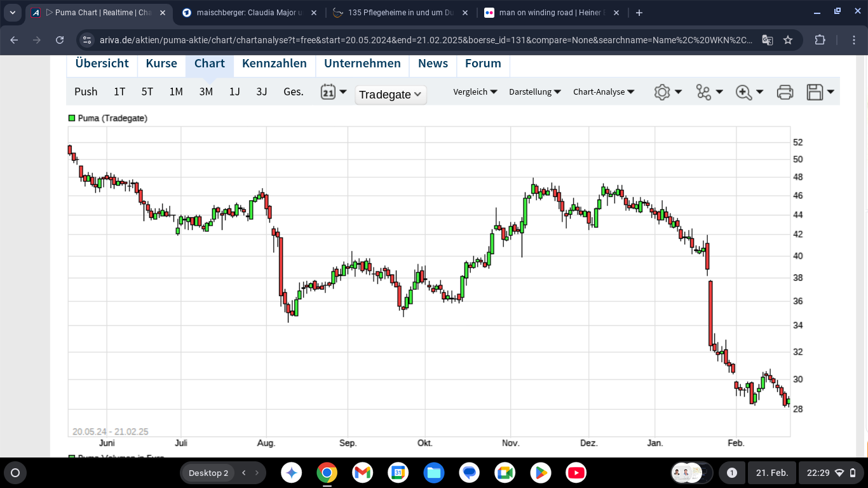Screen dimensions: 868x488
Task: Switch to the 135 Pflegeheime browser tab
Action: (400, 13)
